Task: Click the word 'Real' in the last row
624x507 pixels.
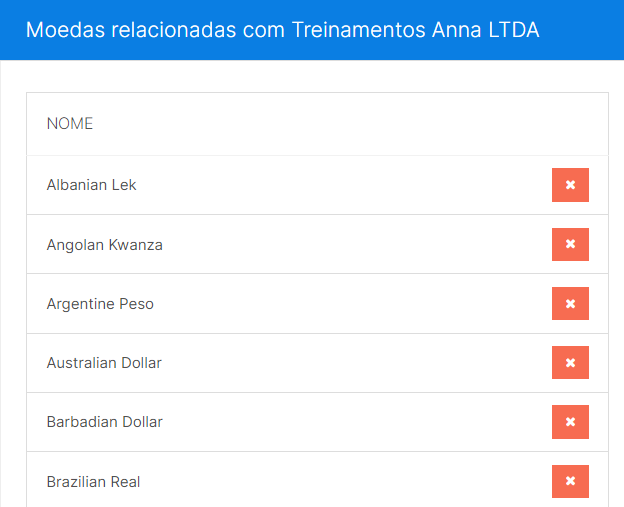Action: pos(125,482)
